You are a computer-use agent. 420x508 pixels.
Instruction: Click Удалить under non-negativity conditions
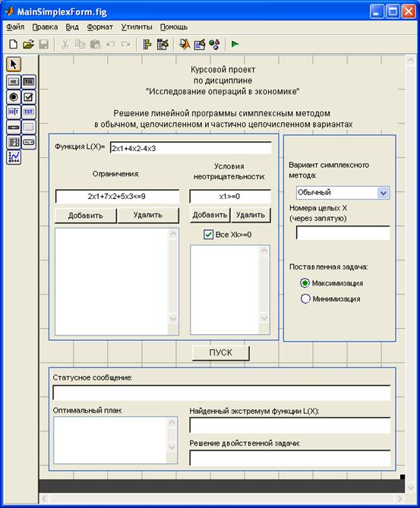pos(251,215)
